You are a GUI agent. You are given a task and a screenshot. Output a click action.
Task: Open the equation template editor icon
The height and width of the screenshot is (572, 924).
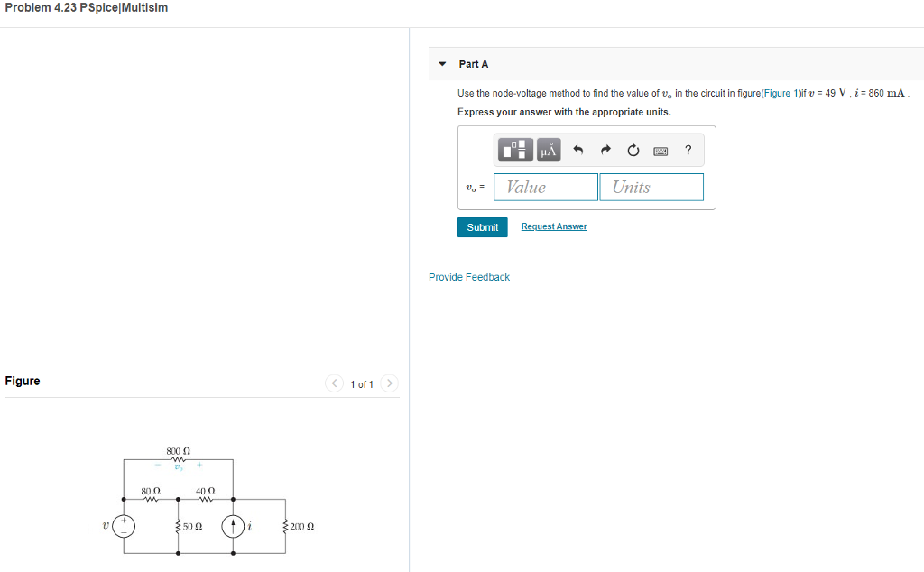(514, 150)
